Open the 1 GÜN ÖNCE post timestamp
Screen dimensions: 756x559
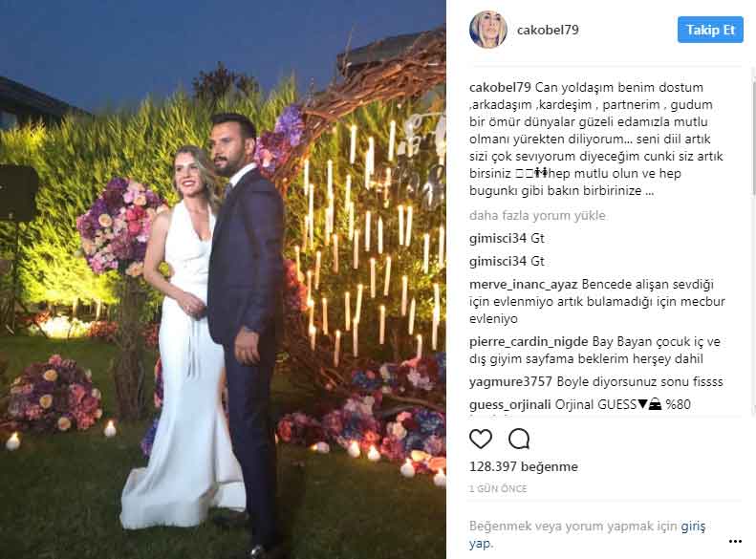[x=498, y=488]
